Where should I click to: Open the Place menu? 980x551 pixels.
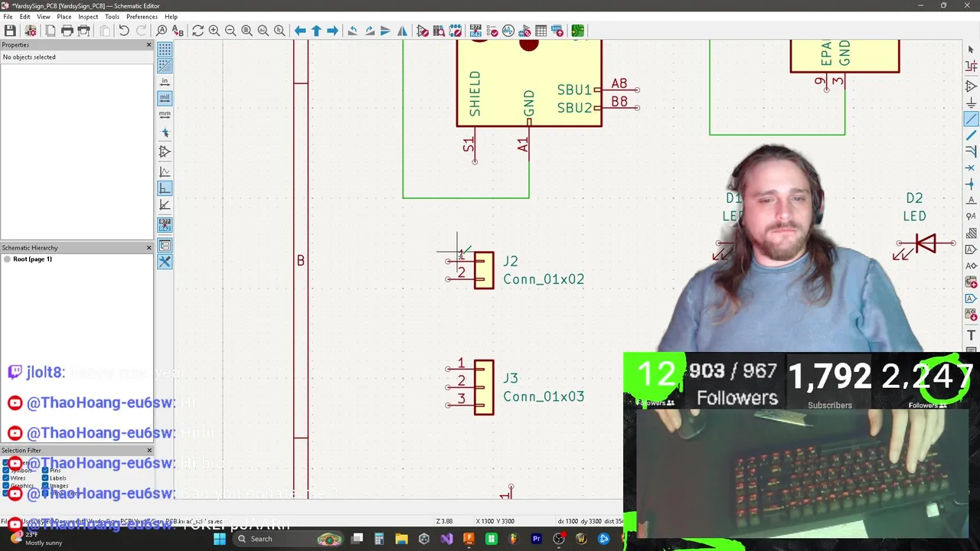64,17
